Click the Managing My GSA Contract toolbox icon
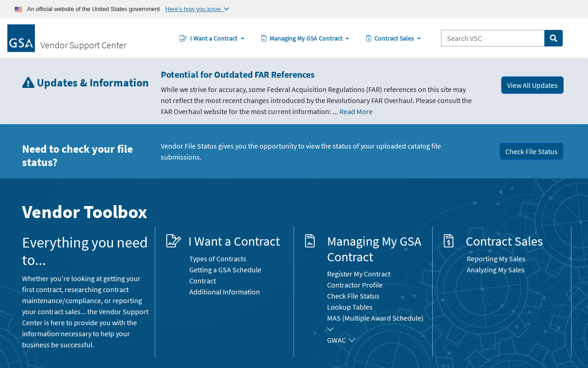Viewport: 588px width, 368px height. pyautogui.click(x=310, y=241)
